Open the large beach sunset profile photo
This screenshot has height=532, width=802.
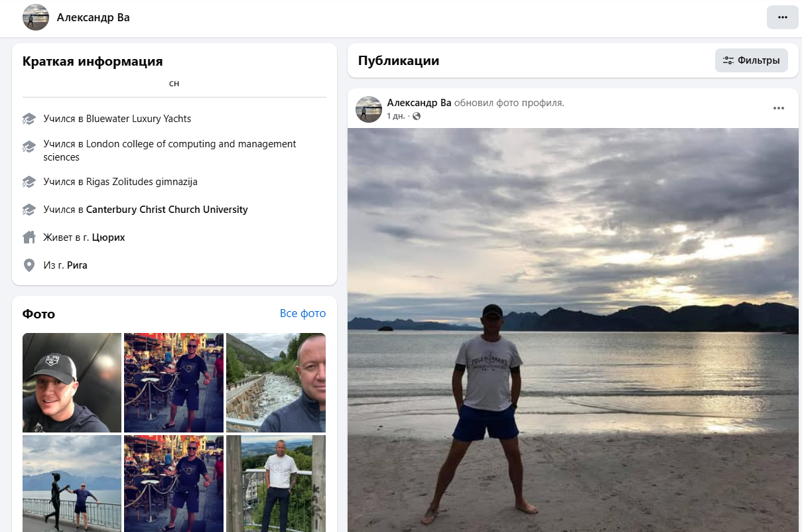click(572, 330)
